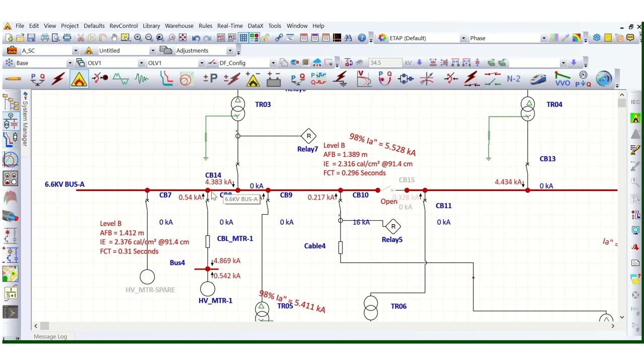This screenshot has height=362, width=644.
Task: Open the Warehouse menu
Action: tap(179, 26)
